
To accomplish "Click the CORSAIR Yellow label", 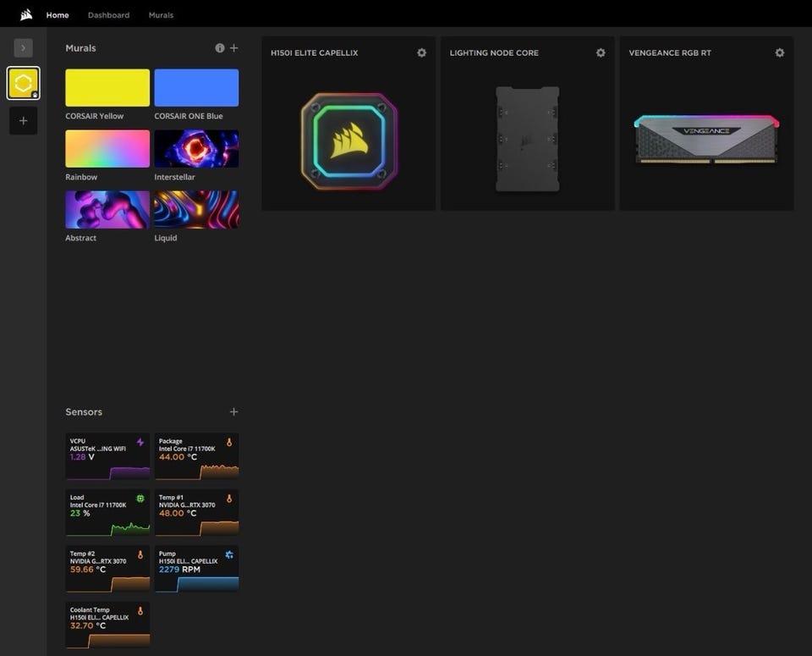I will click(x=94, y=116).
